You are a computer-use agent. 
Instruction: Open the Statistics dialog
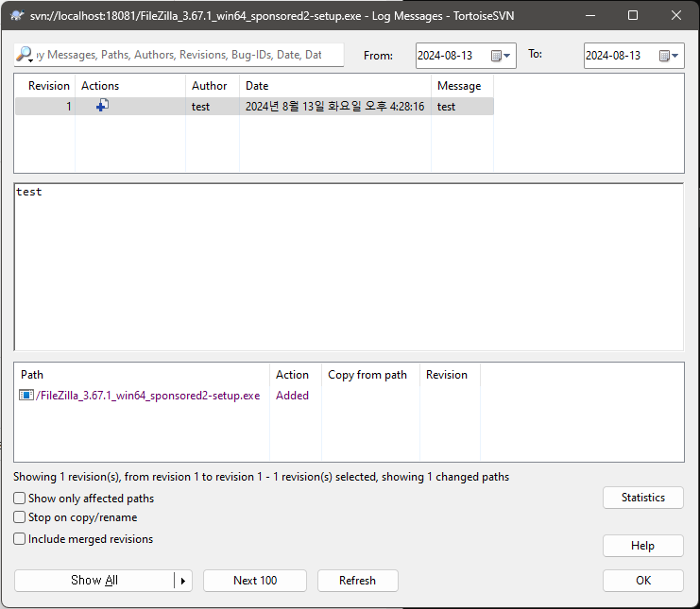point(643,498)
